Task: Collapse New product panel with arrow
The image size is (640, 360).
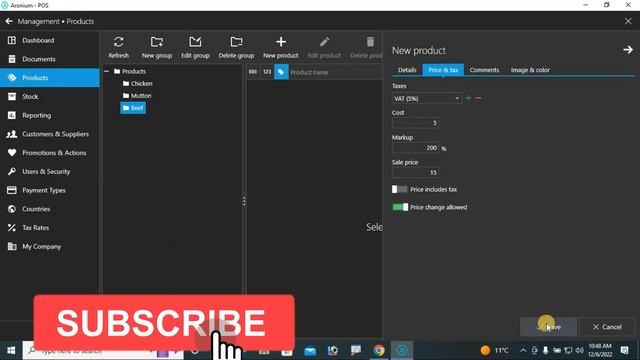Action: [x=628, y=50]
